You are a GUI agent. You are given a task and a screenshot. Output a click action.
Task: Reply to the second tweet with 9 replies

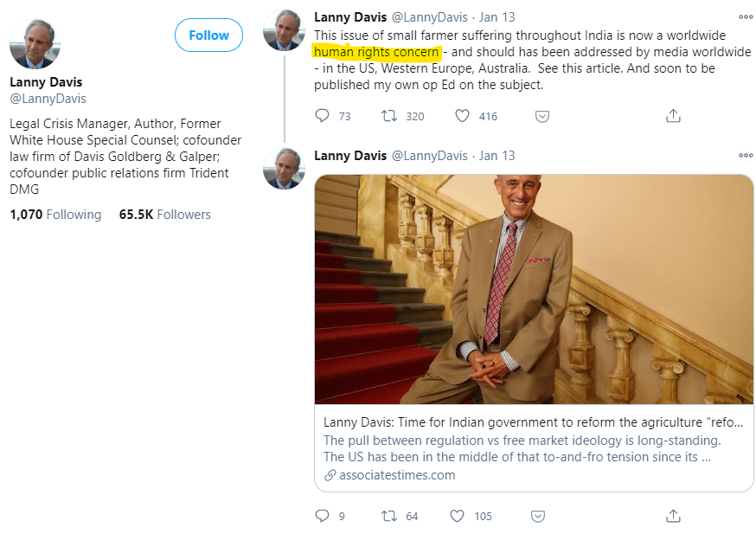(x=323, y=516)
